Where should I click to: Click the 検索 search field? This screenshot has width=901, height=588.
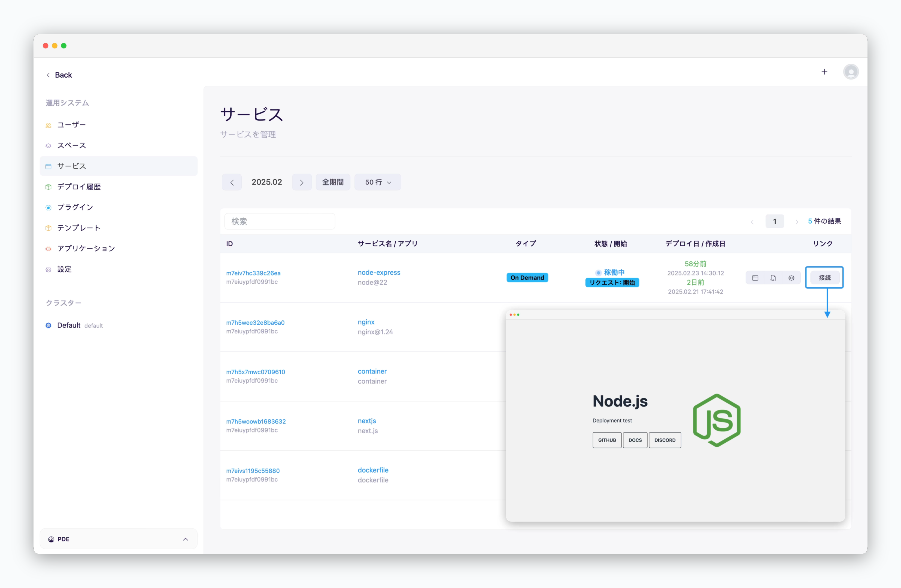click(280, 221)
